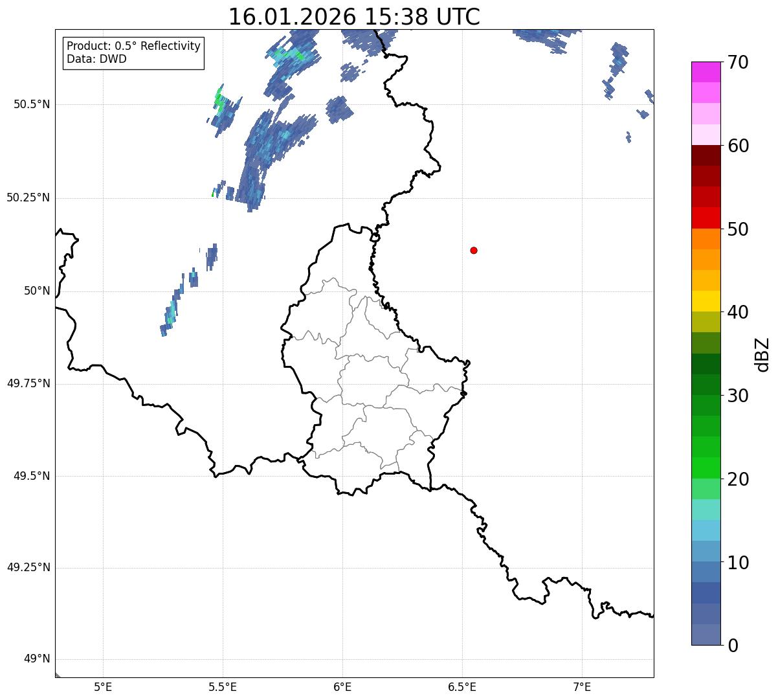Click the colorbar tick label 50
The height and width of the screenshot is (700, 778).
point(738,229)
